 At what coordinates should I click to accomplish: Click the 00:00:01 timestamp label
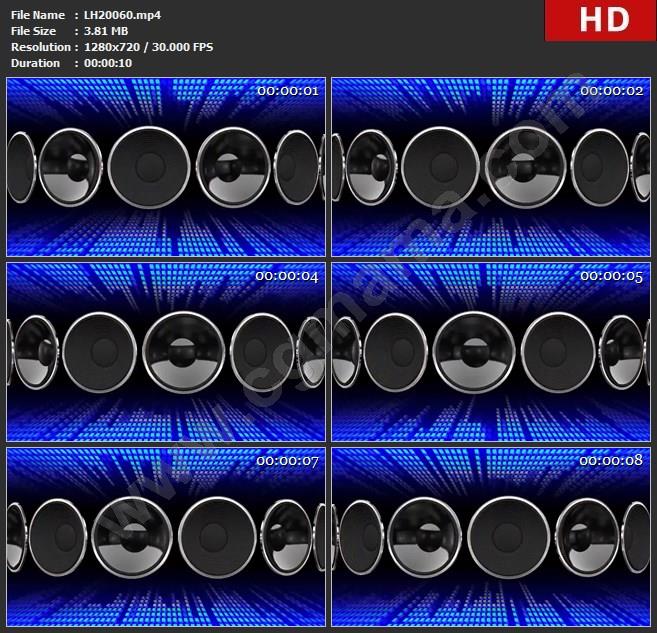pos(287,91)
